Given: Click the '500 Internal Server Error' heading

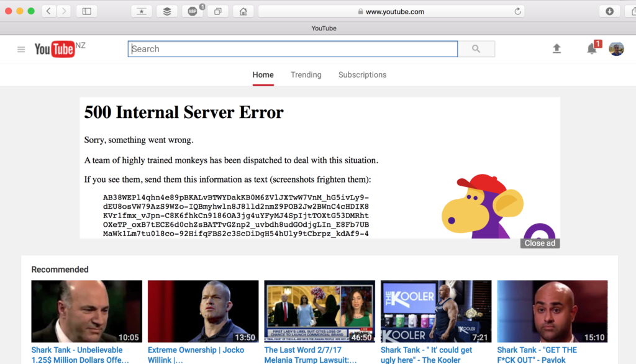Looking at the screenshot, I should [x=184, y=112].
